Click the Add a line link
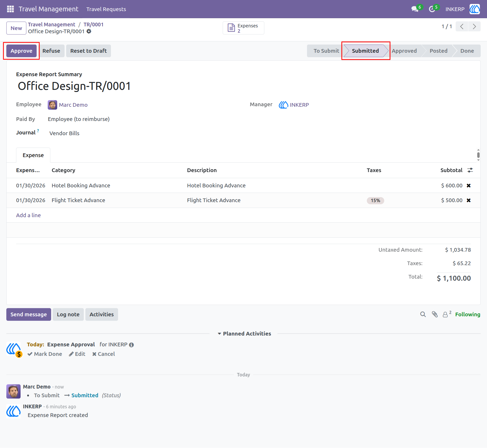 pos(28,215)
